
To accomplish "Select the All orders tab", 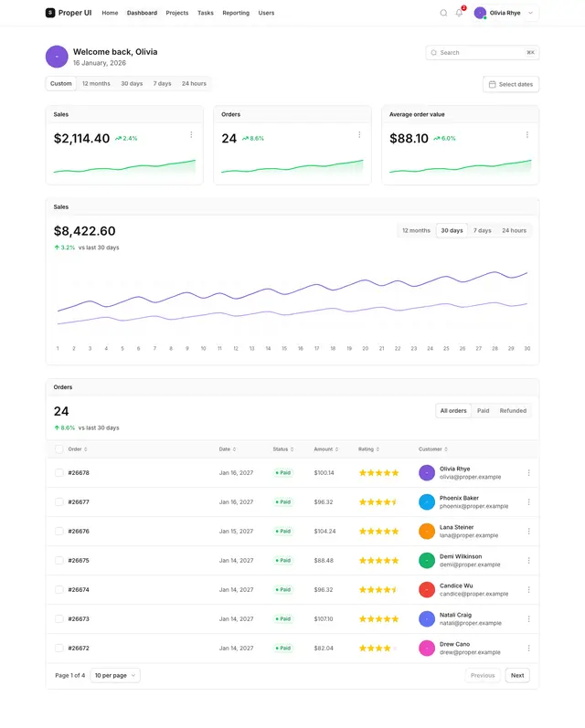I will [453, 410].
